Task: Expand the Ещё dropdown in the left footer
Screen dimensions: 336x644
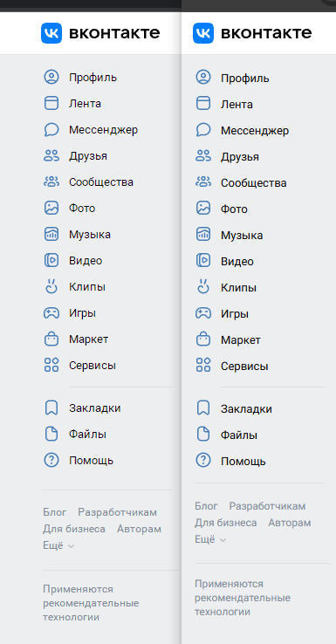Action: pyautogui.click(x=58, y=545)
